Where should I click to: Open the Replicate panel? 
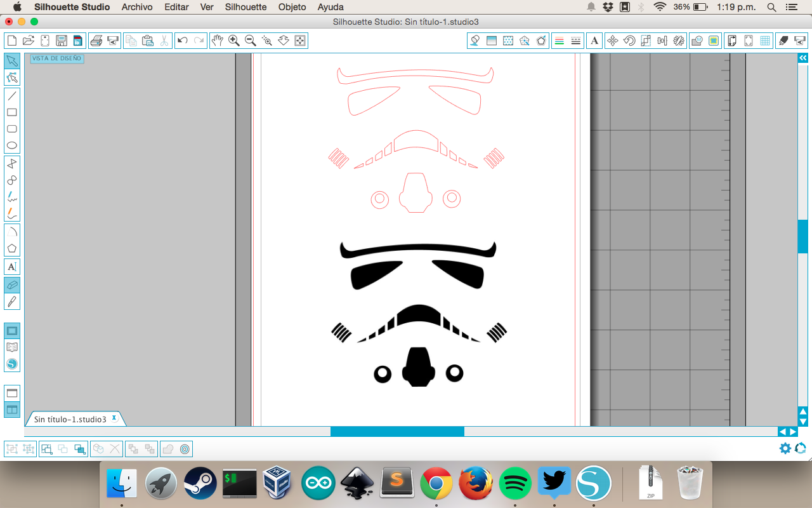pos(679,41)
